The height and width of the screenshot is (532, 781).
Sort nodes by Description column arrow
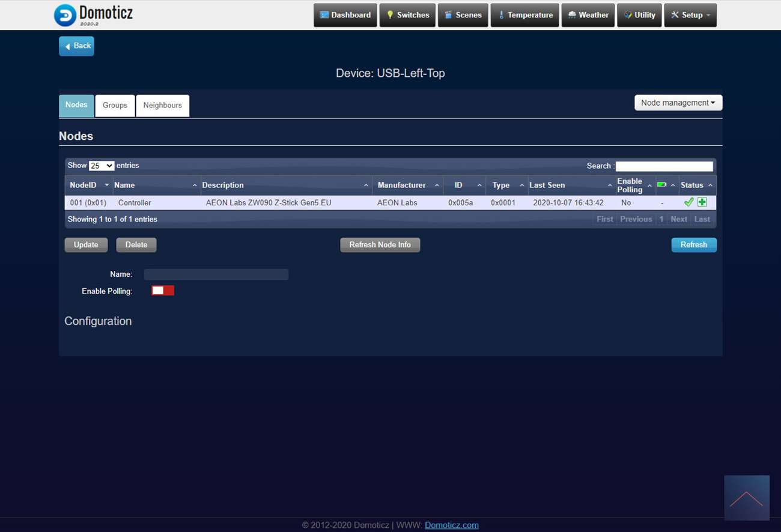coord(366,186)
